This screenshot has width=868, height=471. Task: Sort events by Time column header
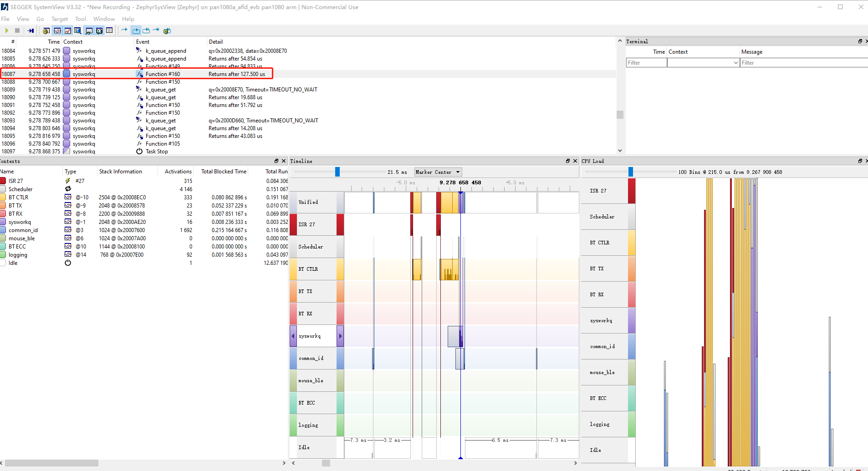(x=54, y=42)
